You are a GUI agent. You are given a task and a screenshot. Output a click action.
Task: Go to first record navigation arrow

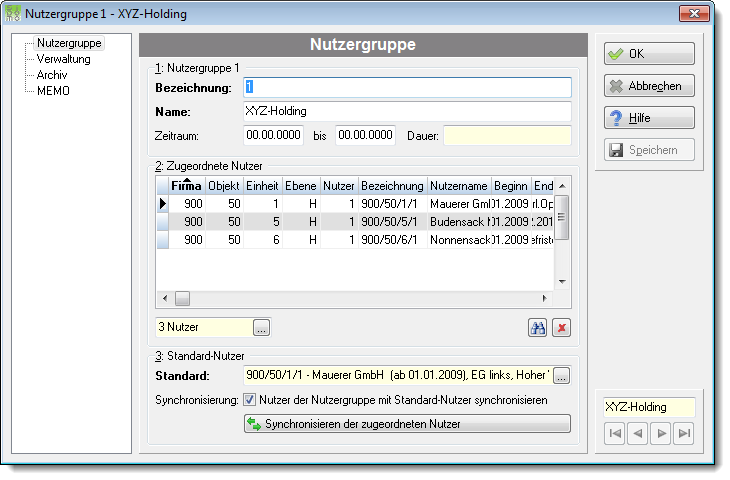click(615, 433)
